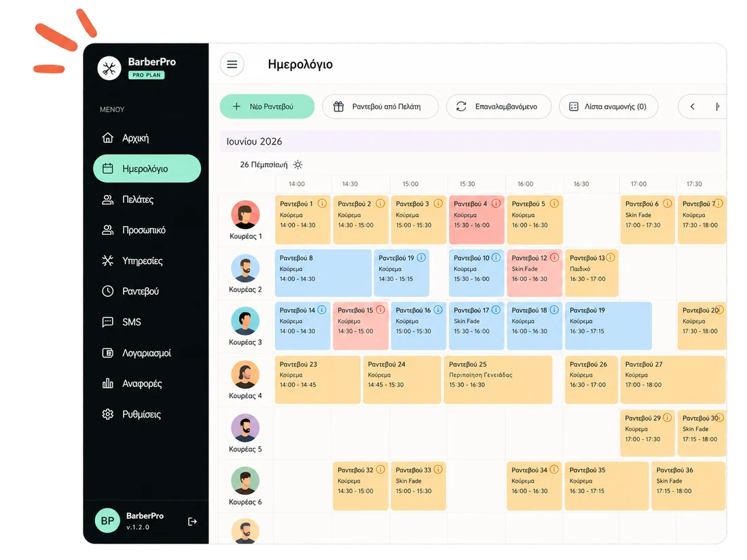Select the Κουρέας 3 avatar
This screenshot has width=747, height=560.
(245, 321)
